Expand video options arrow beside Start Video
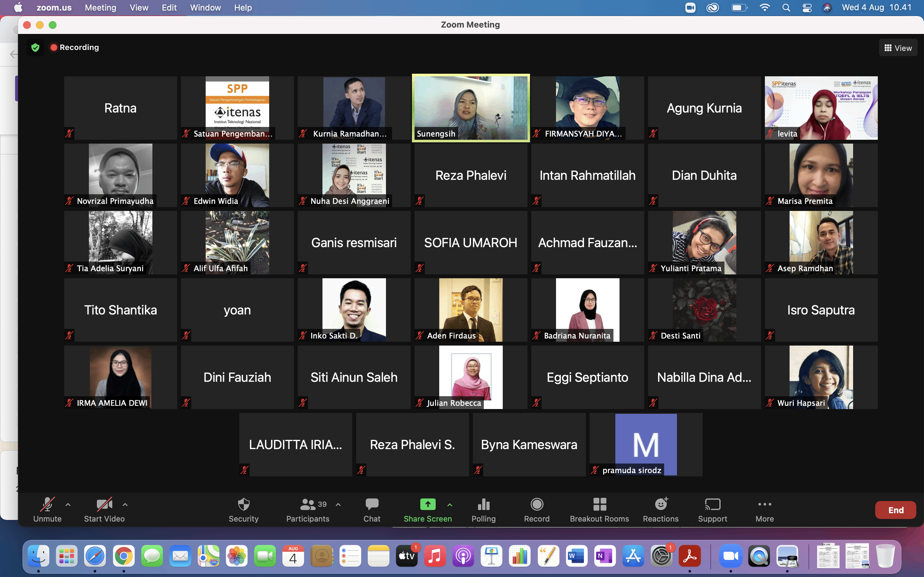The image size is (924, 577). (125, 505)
